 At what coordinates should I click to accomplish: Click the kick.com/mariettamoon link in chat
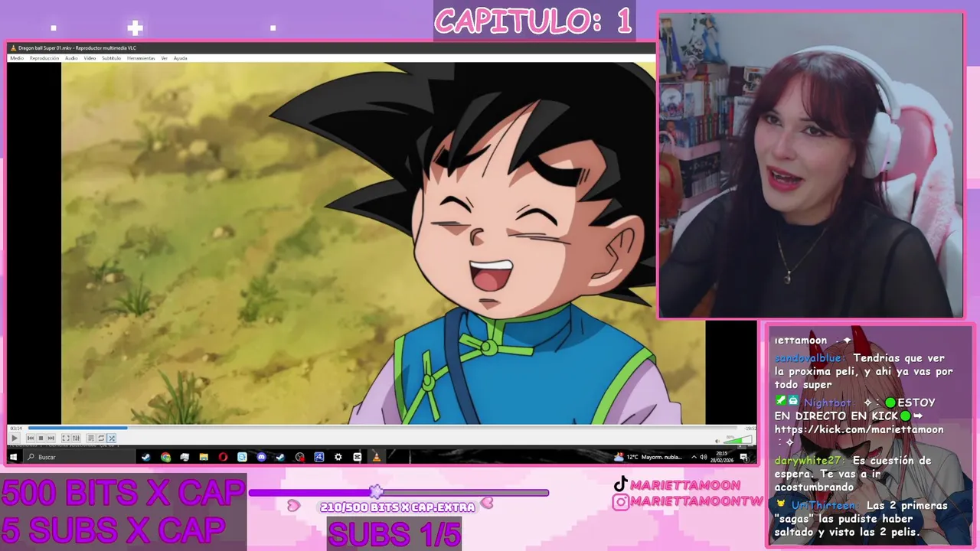point(859,430)
